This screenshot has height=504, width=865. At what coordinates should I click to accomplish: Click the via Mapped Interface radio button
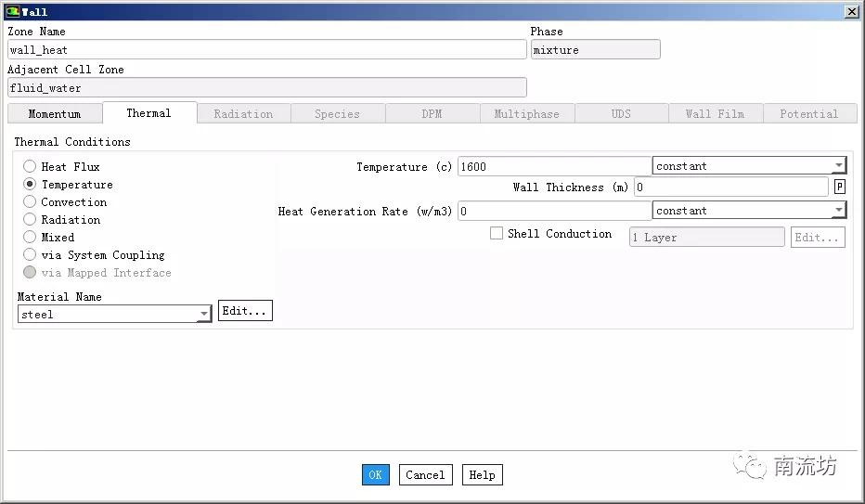click(30, 272)
